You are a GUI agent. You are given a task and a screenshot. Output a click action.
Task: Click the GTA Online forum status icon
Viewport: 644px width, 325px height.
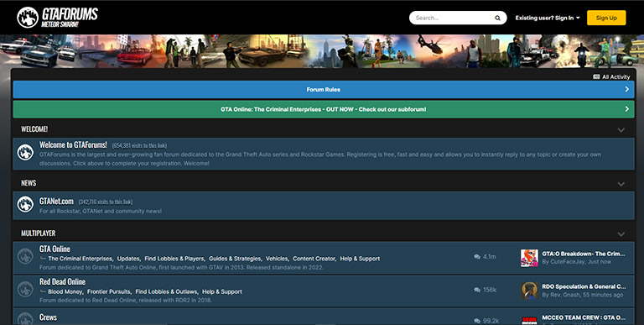pyautogui.click(x=25, y=257)
